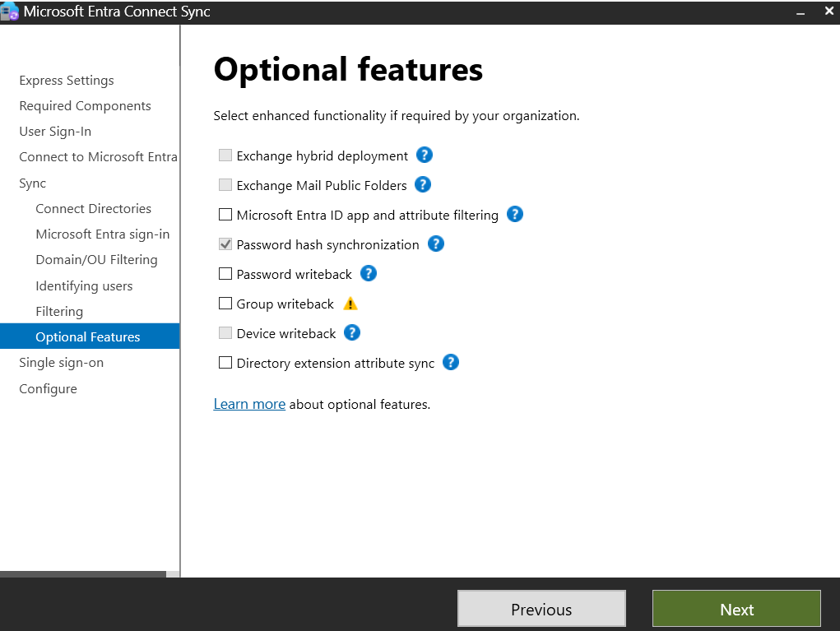Go to Express Settings step
This screenshot has width=840, height=631.
[x=67, y=81]
